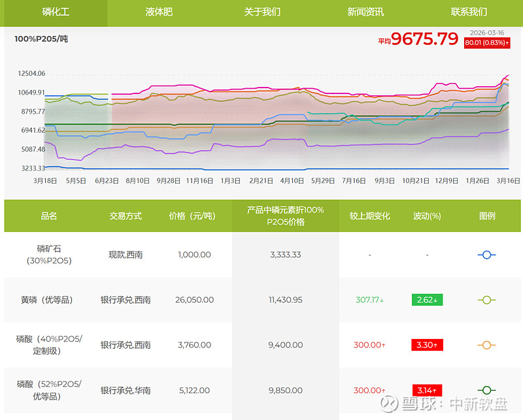Viewport: 523px width, 420px height.
Task: Click the P2O5 price 3,333.33
Action: [x=286, y=255]
